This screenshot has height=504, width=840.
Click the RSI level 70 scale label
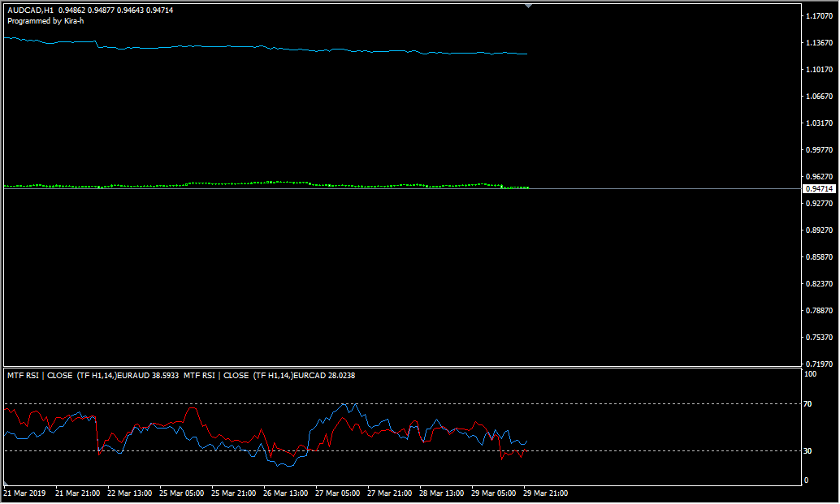click(x=808, y=404)
